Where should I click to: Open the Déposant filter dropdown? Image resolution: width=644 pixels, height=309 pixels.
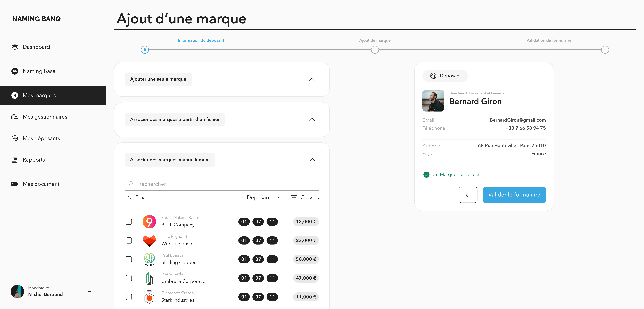263,198
